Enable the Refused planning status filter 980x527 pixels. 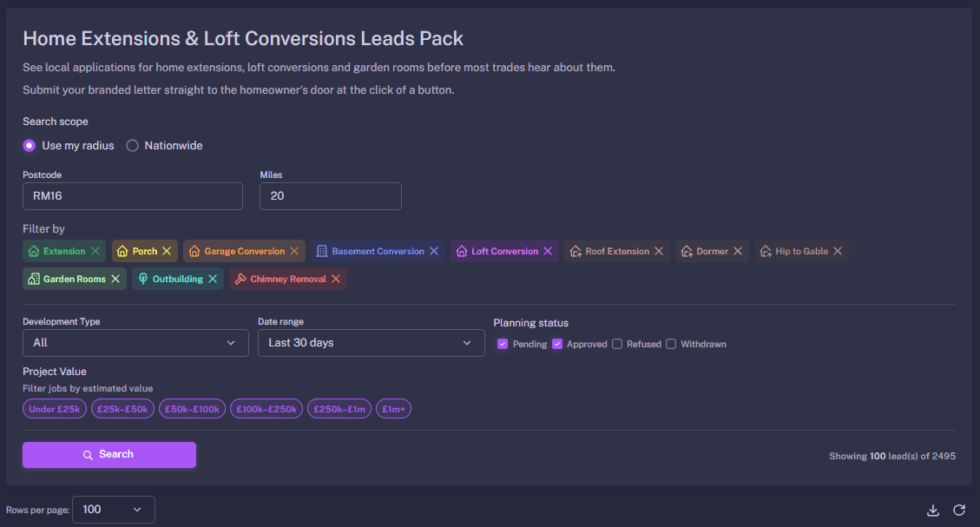pos(617,344)
